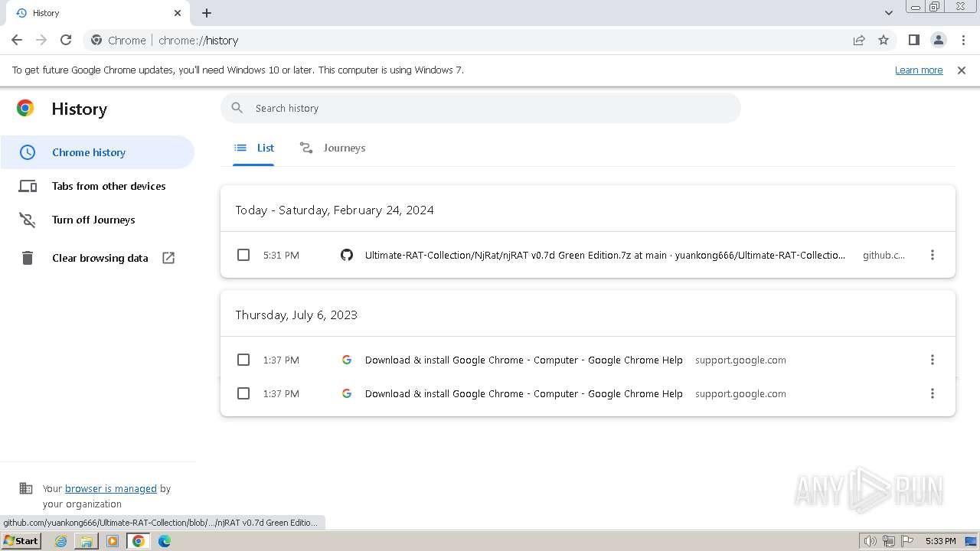This screenshot has height=551, width=980.
Task: Click the magnifier icon in search box
Action: click(237, 108)
